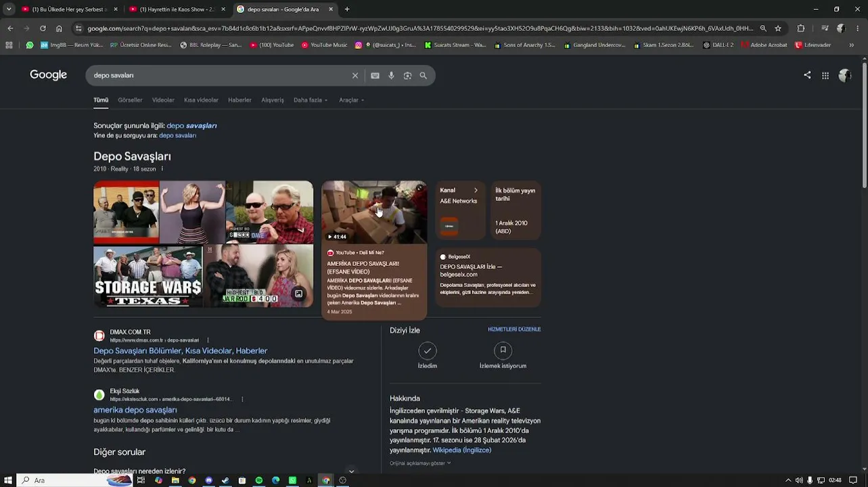Click the corrected 'depo savaşları' suggestion link
Viewport: 868px width, 487px height.
coord(191,126)
